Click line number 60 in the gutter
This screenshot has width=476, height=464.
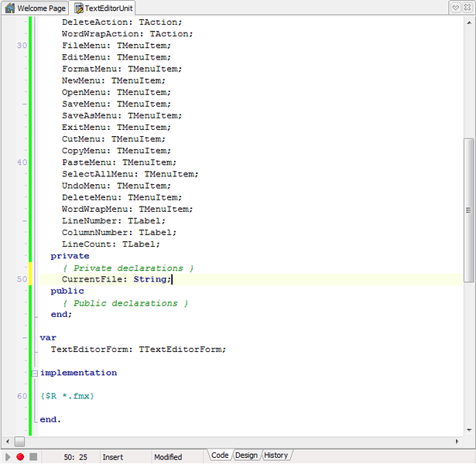point(22,396)
